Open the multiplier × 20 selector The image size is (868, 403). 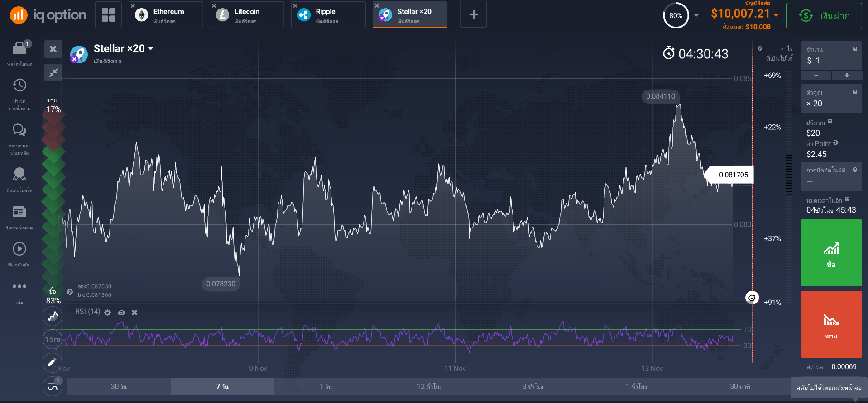pos(831,99)
